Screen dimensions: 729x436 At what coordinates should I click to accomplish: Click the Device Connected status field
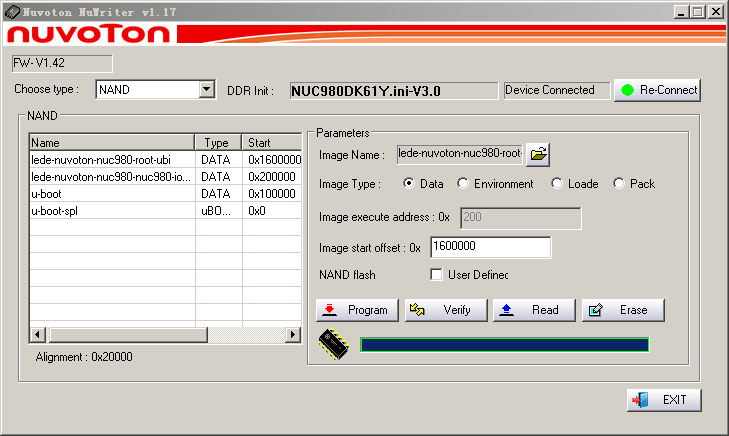pos(557,90)
